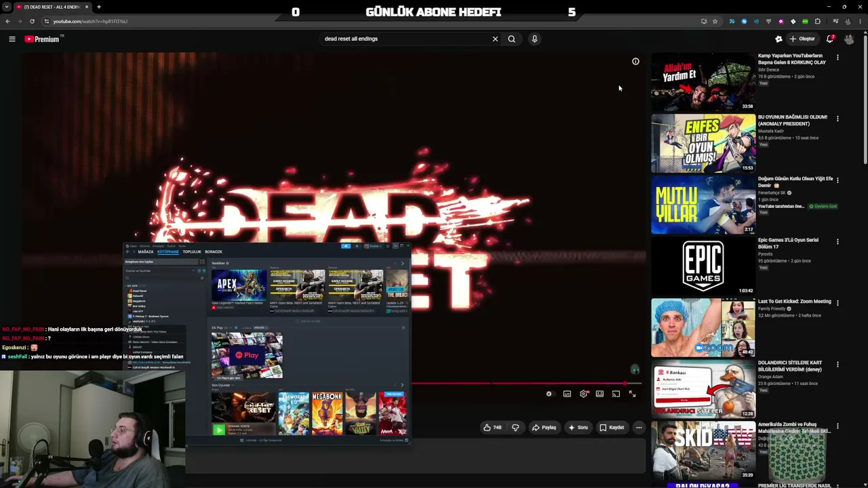The image size is (868, 488).
Task: Clear the YouTube search box text
Action: point(495,39)
